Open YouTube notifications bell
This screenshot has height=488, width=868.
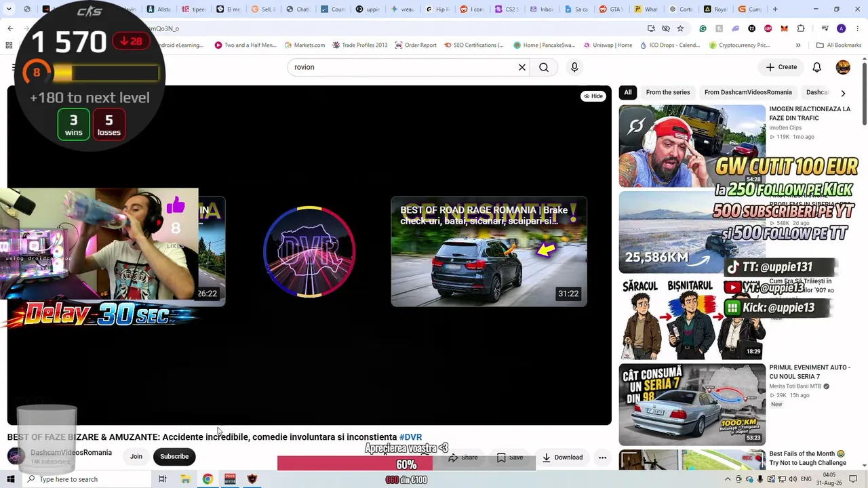click(817, 67)
